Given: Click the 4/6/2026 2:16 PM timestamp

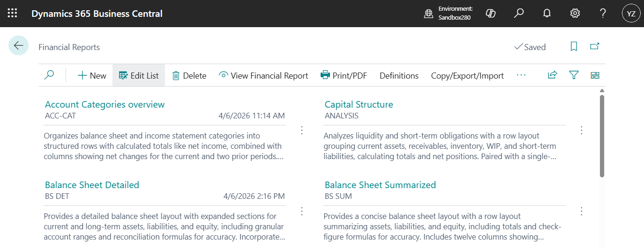Looking at the screenshot, I should (x=254, y=196).
